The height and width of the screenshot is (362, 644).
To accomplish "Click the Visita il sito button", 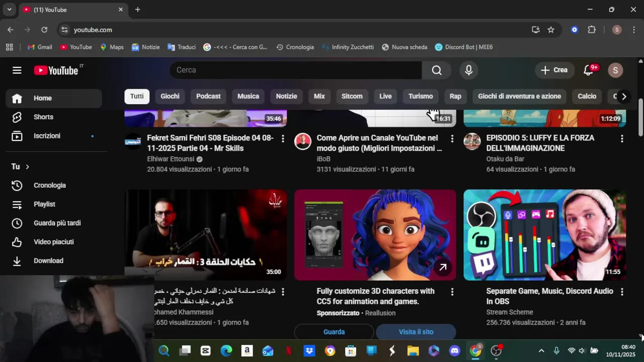I will point(416,332).
